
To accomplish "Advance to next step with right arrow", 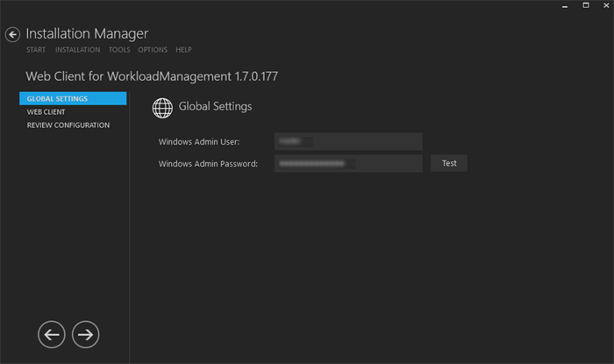I will pos(86,334).
